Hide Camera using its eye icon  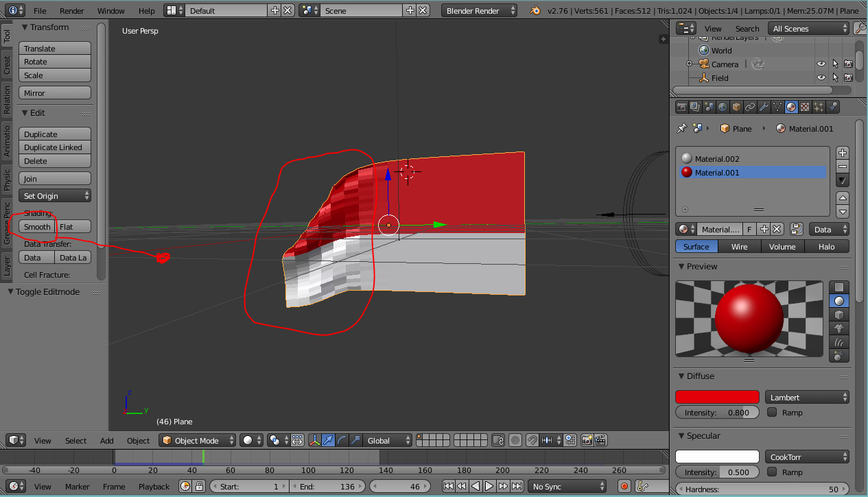[821, 64]
